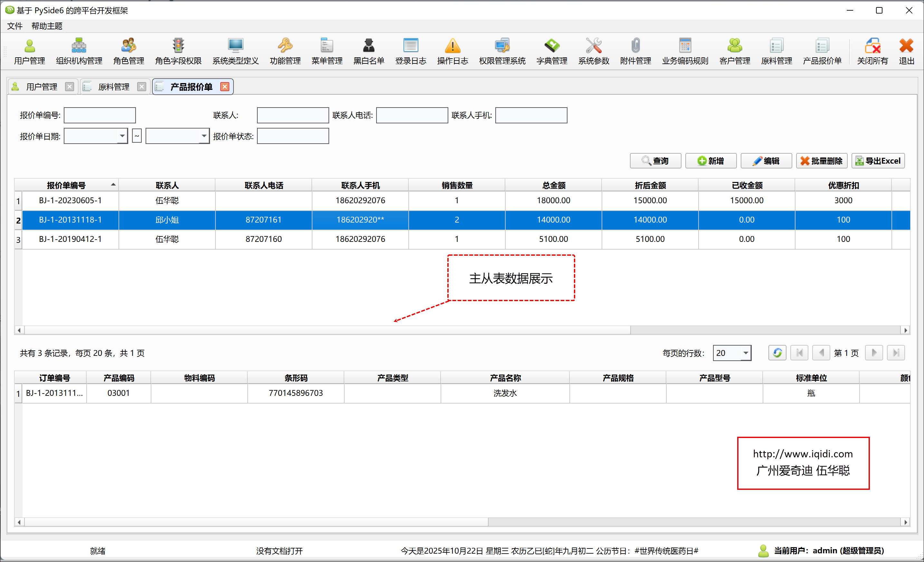Screen dimensions: 924x562
Task: Open the 每页的行数 combo box
Action: point(745,353)
